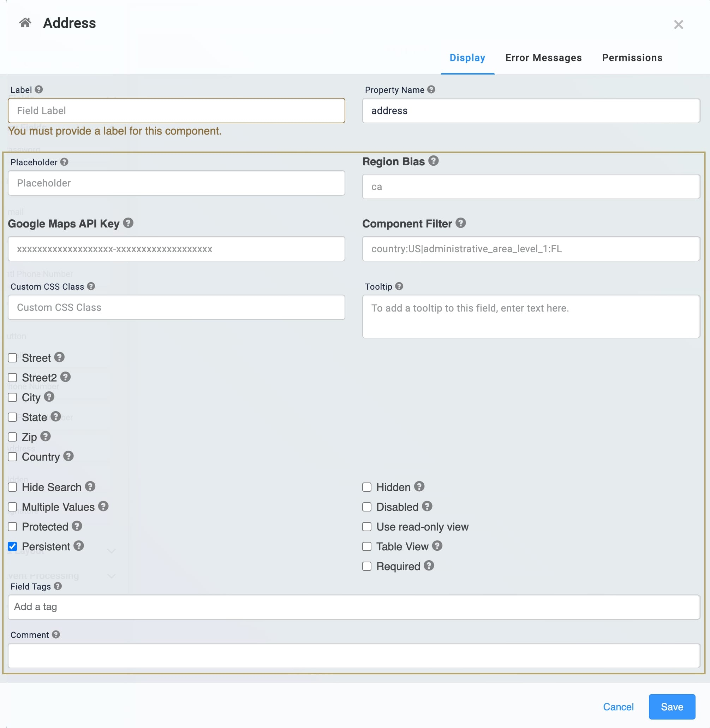Tick the Required checkbox
This screenshot has height=728, width=710.
click(367, 566)
